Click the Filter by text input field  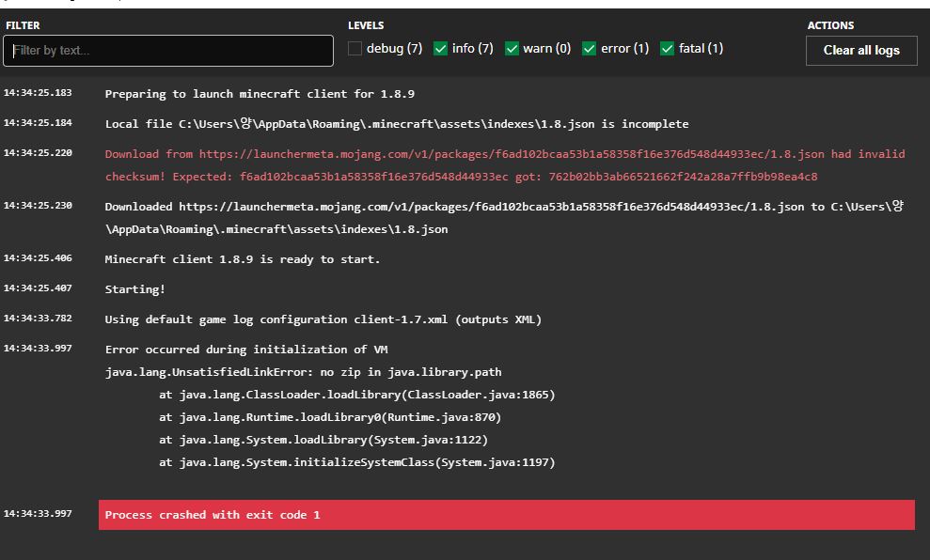tap(168, 51)
